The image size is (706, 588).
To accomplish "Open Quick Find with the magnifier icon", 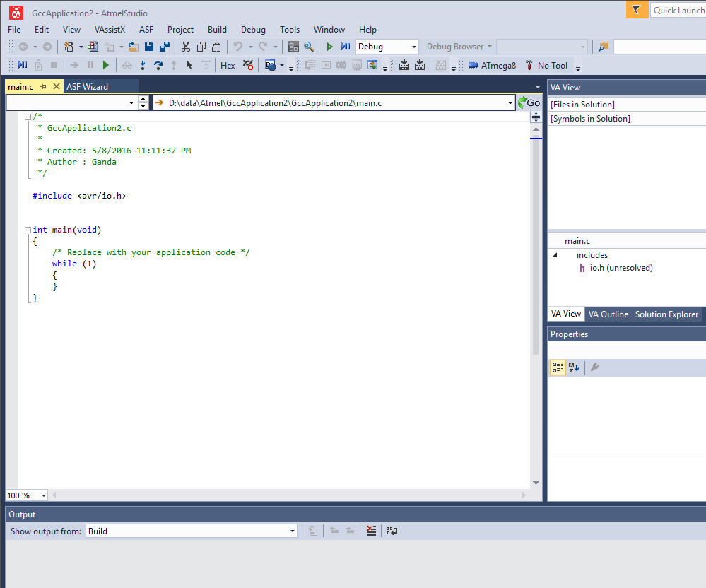I will [309, 46].
